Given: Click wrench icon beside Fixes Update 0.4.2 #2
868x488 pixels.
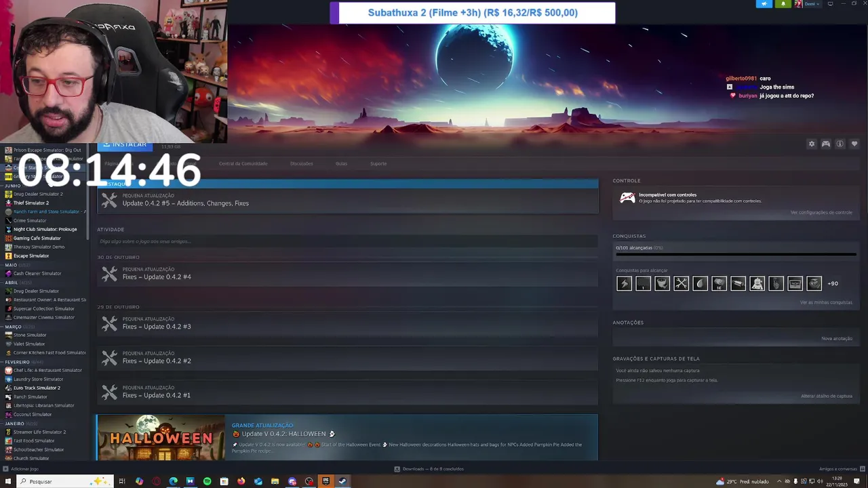Looking at the screenshot, I should [109, 358].
